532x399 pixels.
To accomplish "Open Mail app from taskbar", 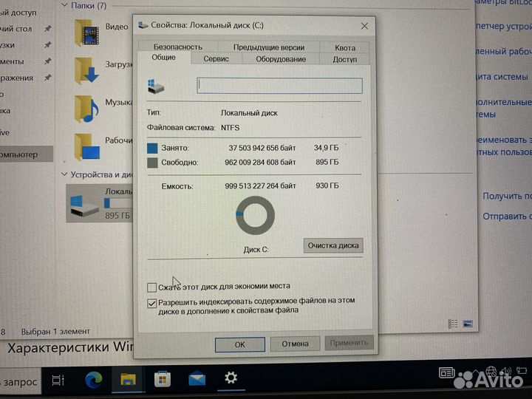I will pyautogui.click(x=197, y=378).
